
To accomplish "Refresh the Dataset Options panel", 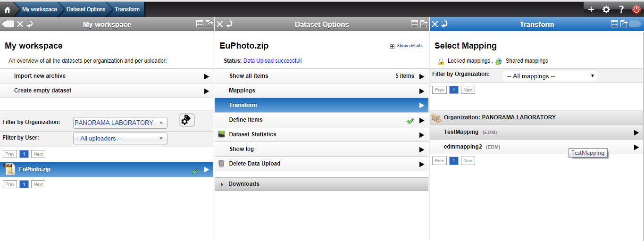I will pos(229,24).
